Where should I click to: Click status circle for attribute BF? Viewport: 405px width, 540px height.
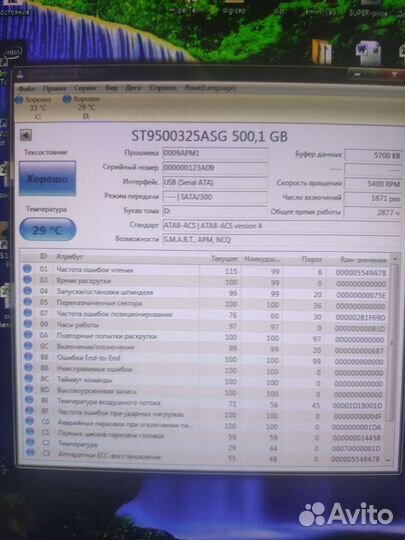click(x=30, y=410)
